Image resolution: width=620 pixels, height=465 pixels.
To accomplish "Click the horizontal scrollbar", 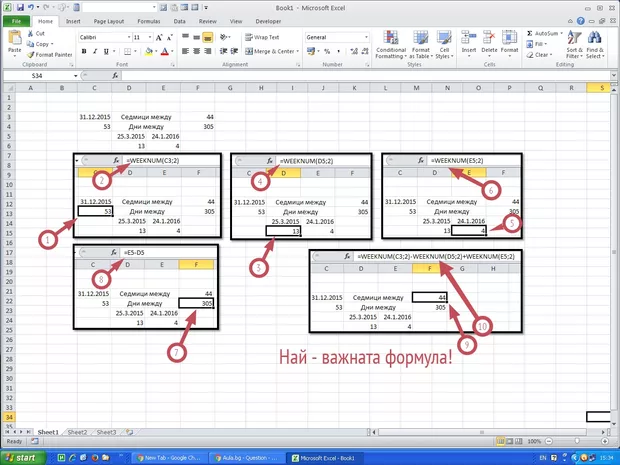I will [482, 432].
